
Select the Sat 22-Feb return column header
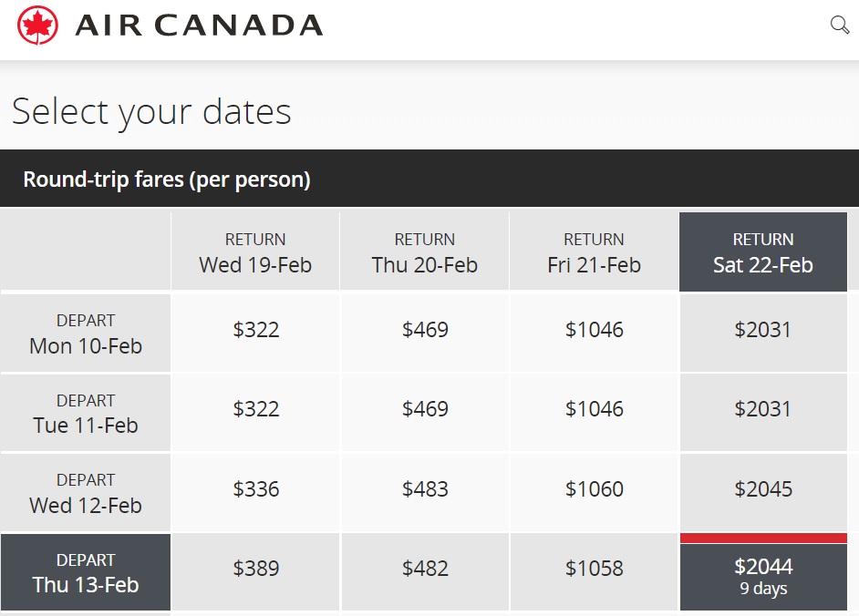[x=763, y=252]
